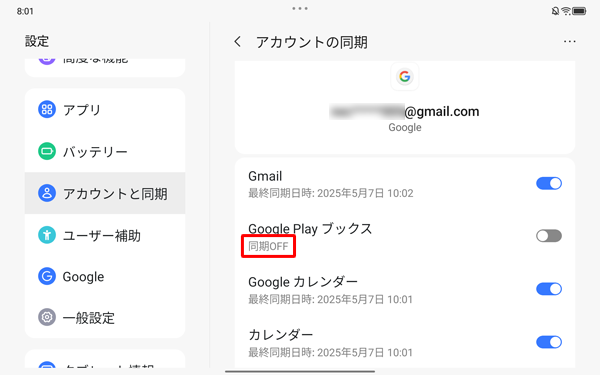
Task: Tap the battery status bar icon
Action: click(579, 11)
